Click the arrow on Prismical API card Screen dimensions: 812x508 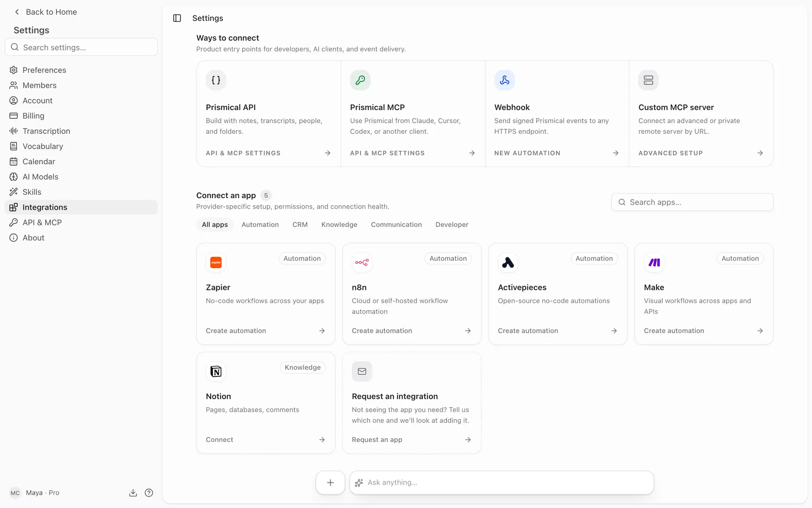(328, 153)
